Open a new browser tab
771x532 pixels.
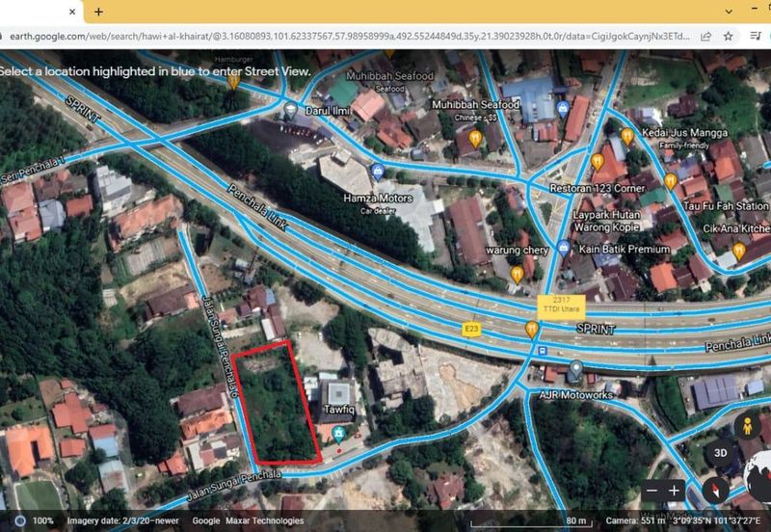point(98,12)
